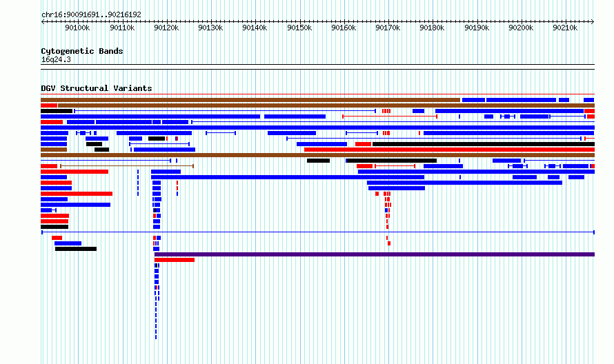Click the 90170k ruler tick label
614x364 pixels.
click(388, 28)
